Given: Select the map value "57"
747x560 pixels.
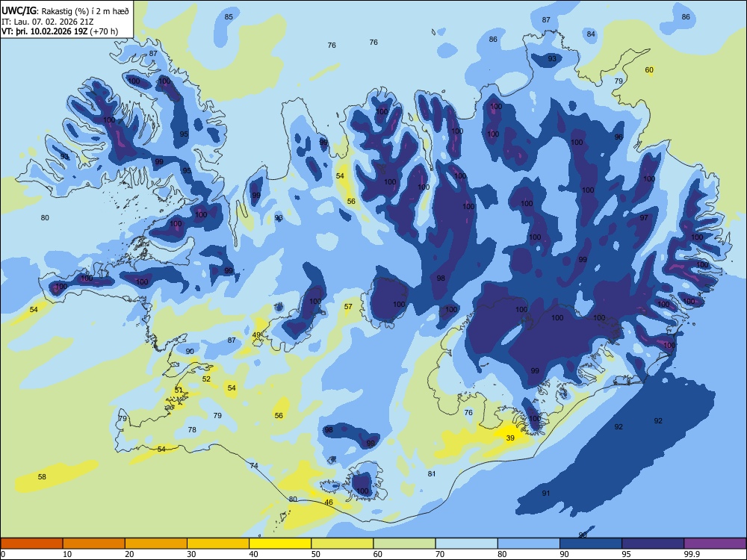Looking at the screenshot, I should point(348,307).
